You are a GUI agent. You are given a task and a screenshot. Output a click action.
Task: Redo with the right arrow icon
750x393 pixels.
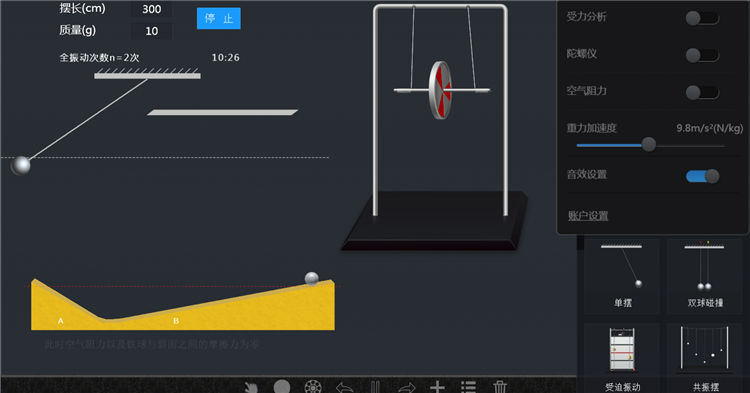coord(407,388)
